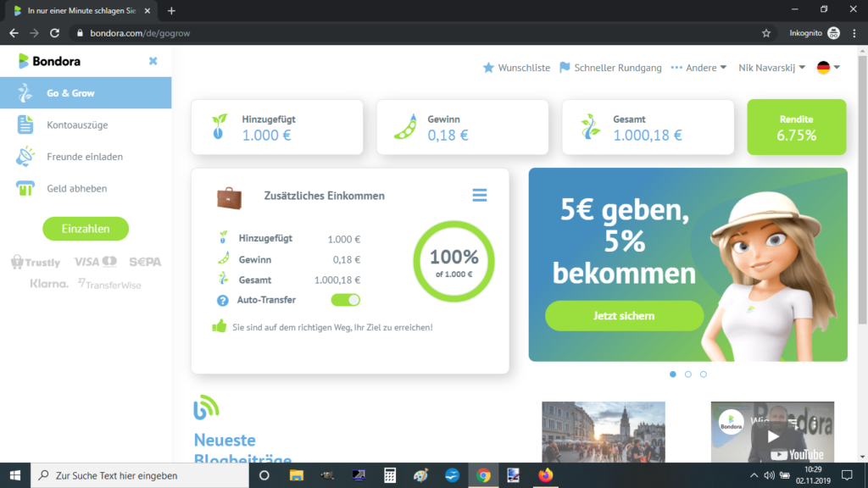868x488 pixels.
Task: Click the TransferWise payment logo
Action: (x=109, y=285)
